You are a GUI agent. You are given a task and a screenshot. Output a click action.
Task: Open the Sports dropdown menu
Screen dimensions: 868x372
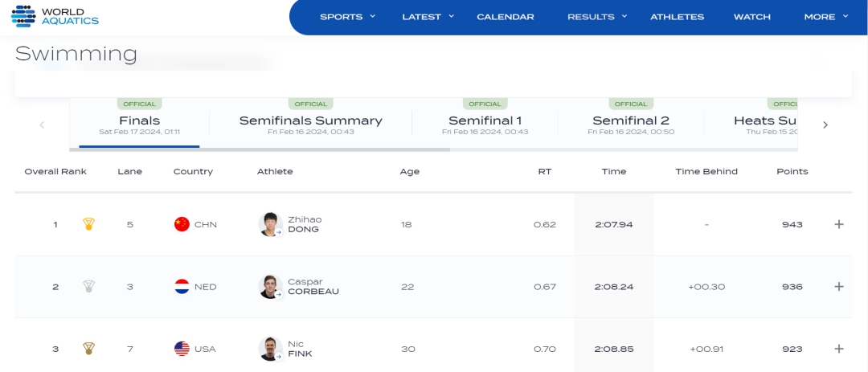(x=347, y=17)
